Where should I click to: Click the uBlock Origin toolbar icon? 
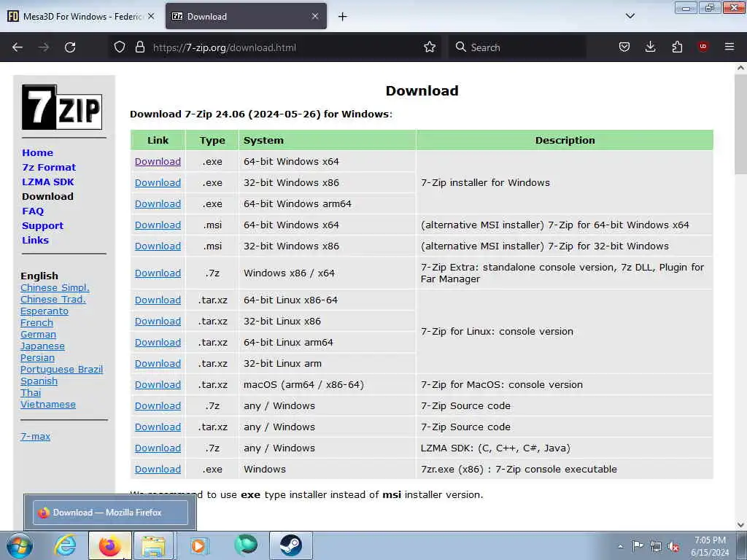pos(703,47)
